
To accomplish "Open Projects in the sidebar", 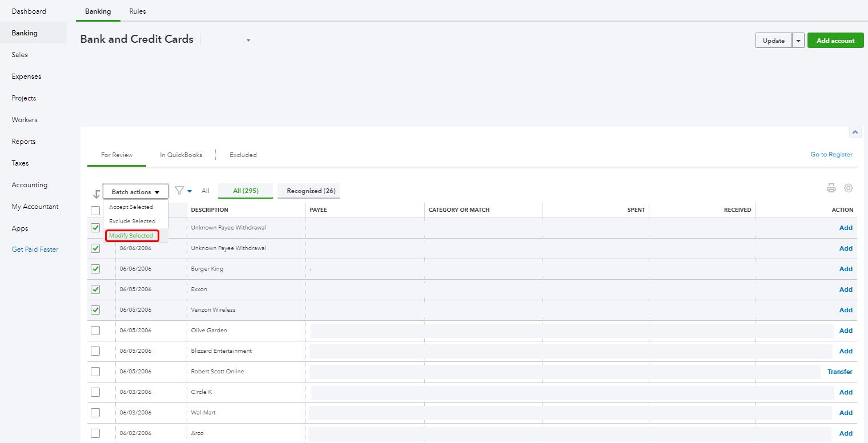I will 24,98.
